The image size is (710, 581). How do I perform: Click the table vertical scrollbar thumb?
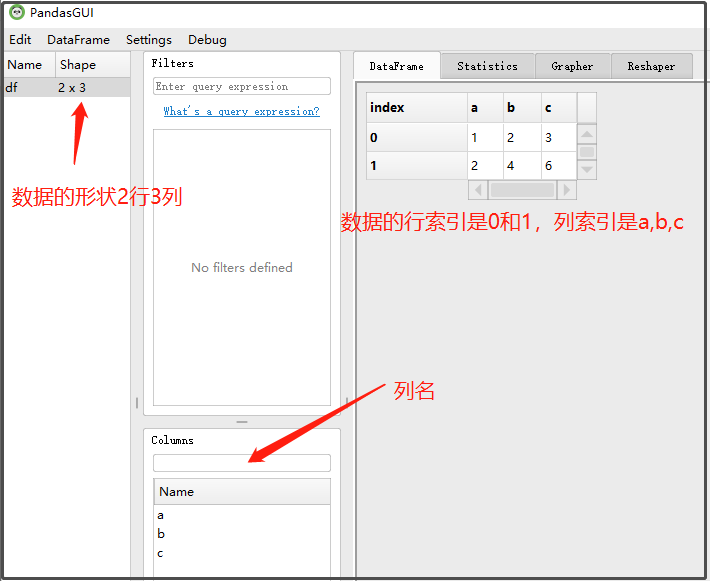(x=587, y=152)
